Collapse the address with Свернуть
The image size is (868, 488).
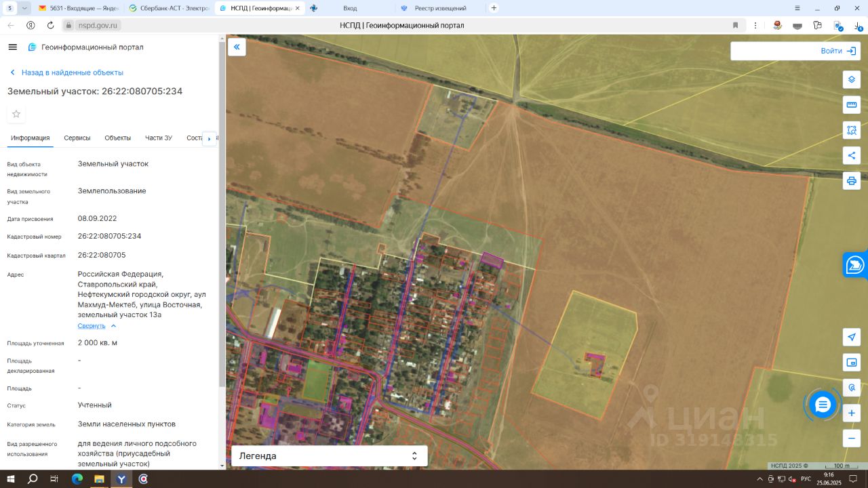click(x=97, y=326)
